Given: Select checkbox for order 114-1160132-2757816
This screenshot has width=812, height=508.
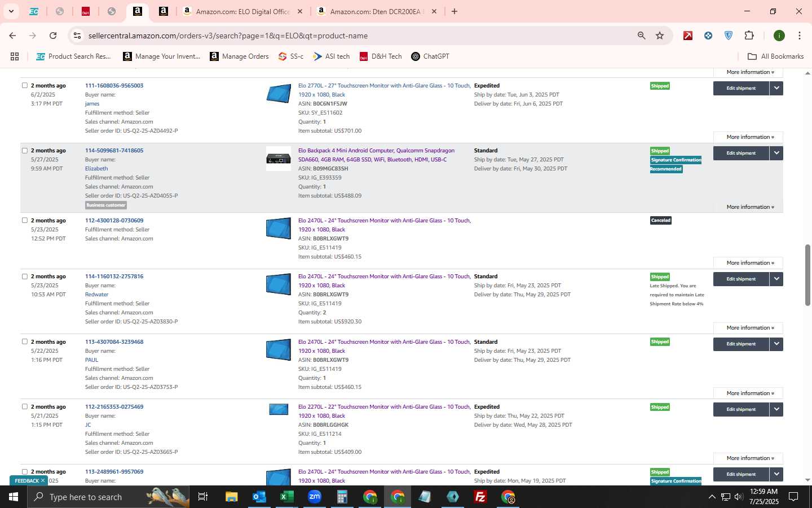Looking at the screenshot, I should [25, 277].
